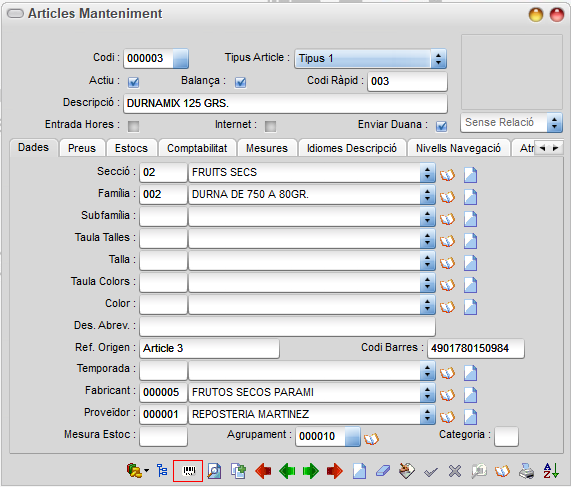
Task: Expand the Taula Talles dropdown arrow
Action: (428, 239)
